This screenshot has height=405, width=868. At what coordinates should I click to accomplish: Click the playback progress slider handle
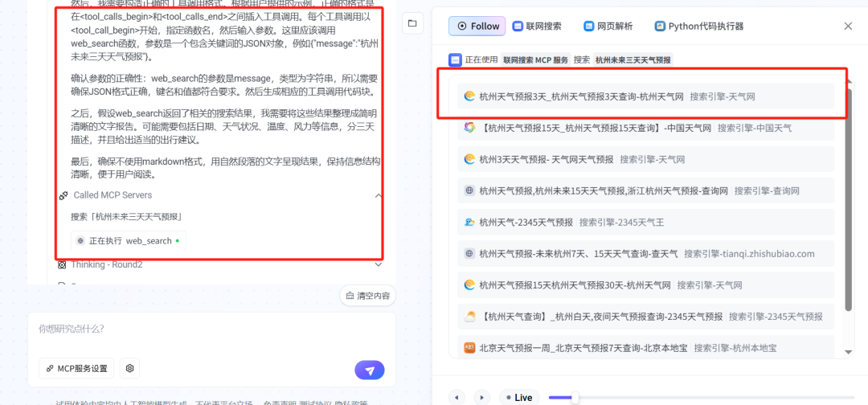click(x=575, y=397)
